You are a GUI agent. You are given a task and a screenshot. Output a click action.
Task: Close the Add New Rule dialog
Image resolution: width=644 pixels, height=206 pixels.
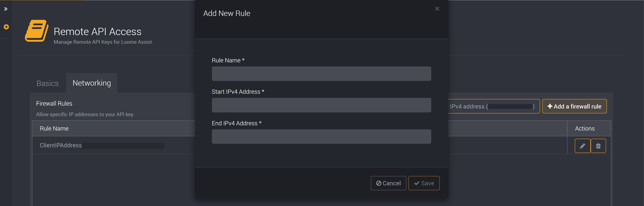coord(437,8)
